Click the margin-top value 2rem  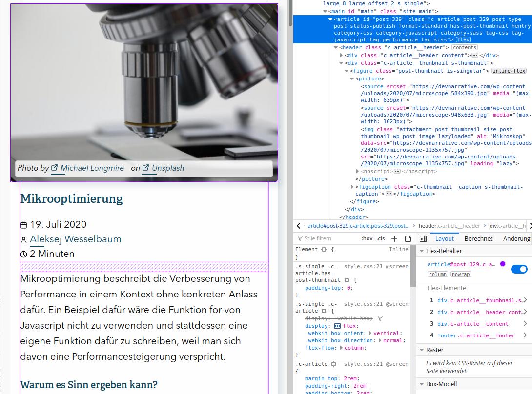(x=350, y=378)
